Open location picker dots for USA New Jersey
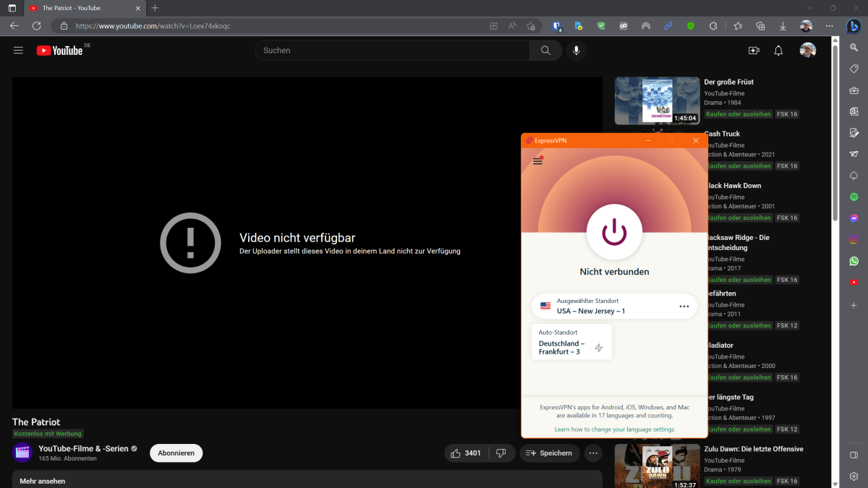Image resolution: width=868 pixels, height=488 pixels. (x=684, y=307)
